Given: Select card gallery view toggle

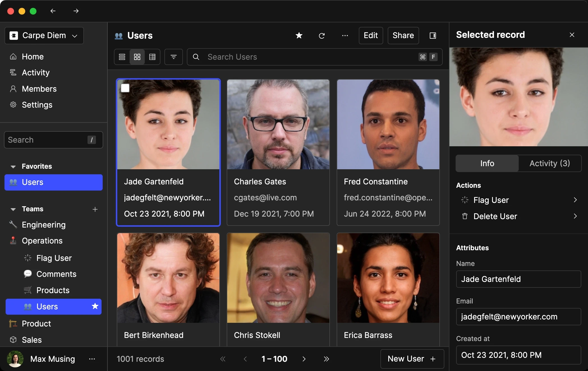Looking at the screenshot, I should (137, 57).
